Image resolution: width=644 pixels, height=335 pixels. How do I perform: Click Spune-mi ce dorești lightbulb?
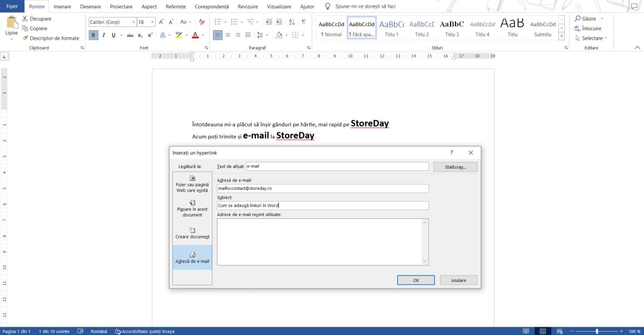pos(327,7)
